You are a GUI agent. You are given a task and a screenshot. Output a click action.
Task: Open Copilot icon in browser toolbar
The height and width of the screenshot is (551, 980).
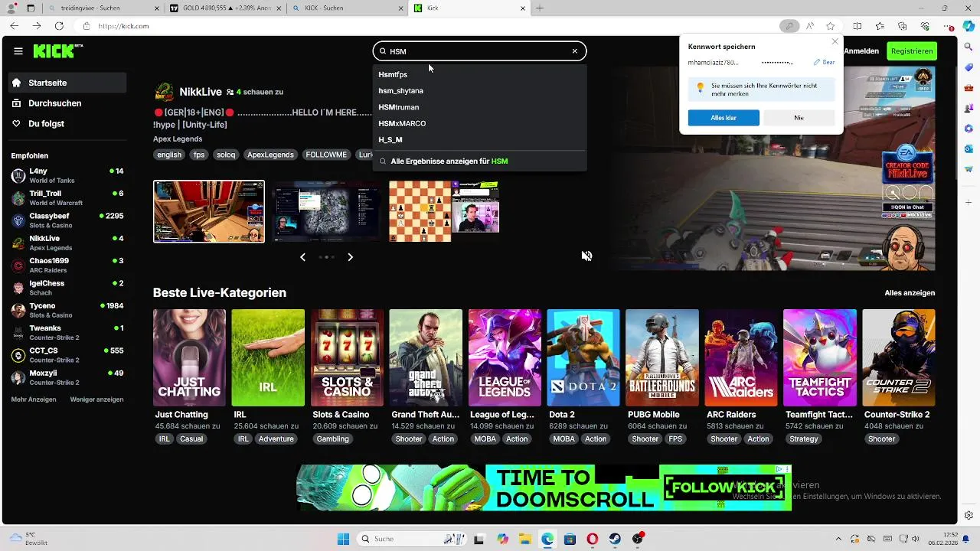pyautogui.click(x=969, y=27)
